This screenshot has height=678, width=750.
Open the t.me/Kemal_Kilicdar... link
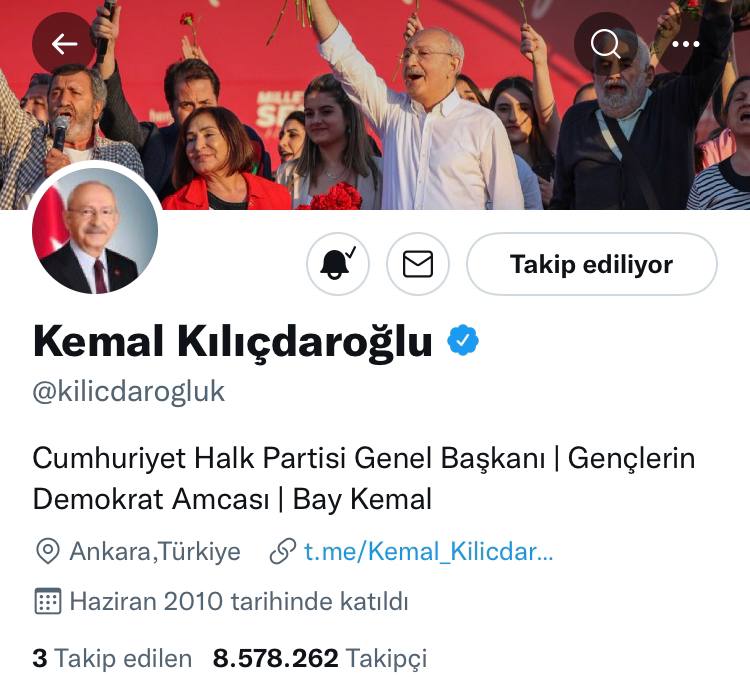click(429, 551)
